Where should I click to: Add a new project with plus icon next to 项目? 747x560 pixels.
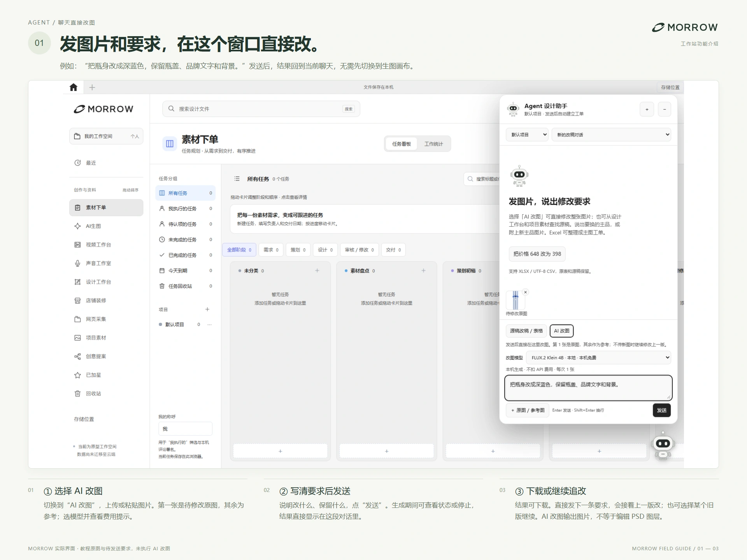[207, 310]
